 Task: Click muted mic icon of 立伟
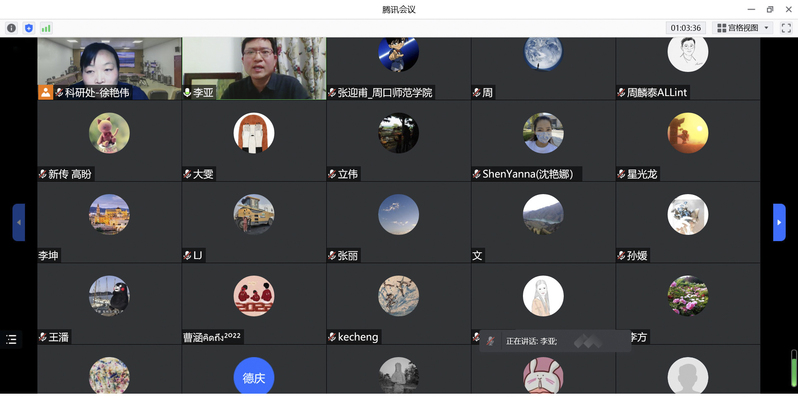[x=332, y=174]
